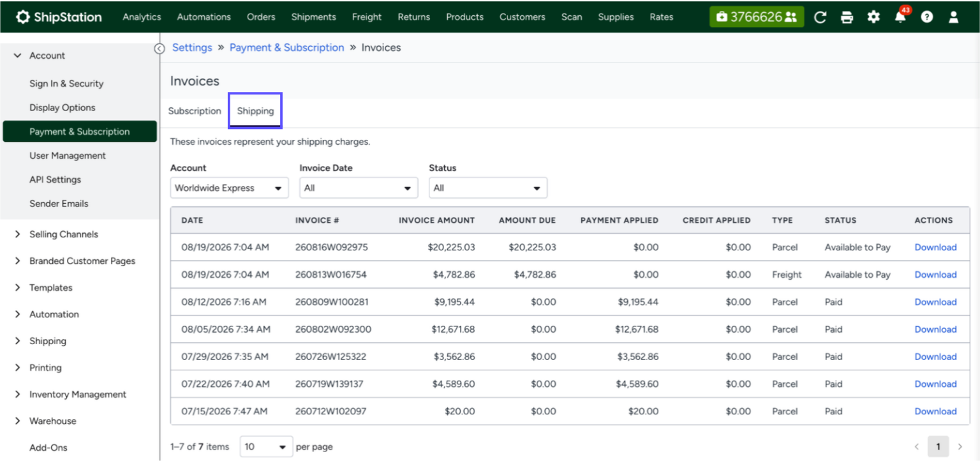Switch to the Subscription tab
Image resolution: width=980 pixels, height=461 pixels.
tap(195, 110)
